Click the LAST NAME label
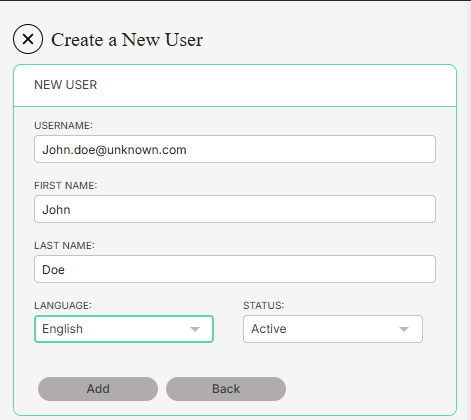Viewport: 471px width, 420px height. (64, 246)
